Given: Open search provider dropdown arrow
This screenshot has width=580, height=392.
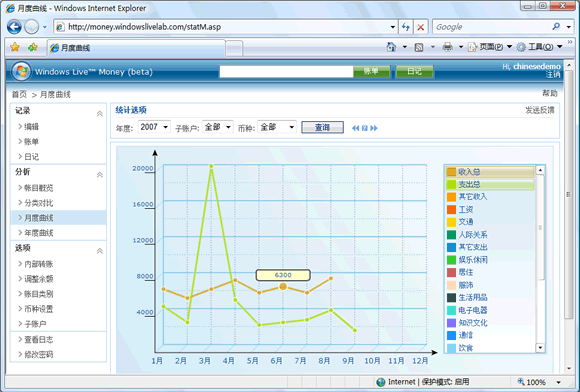Looking at the screenshot, I should click(569, 27).
